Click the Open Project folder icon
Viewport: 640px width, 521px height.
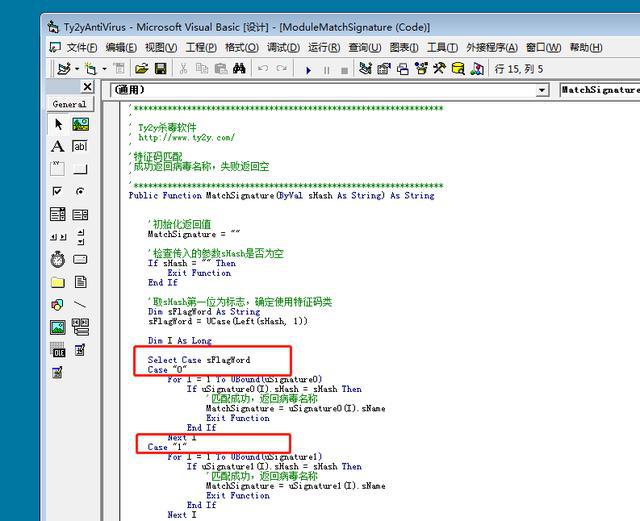(x=141, y=69)
